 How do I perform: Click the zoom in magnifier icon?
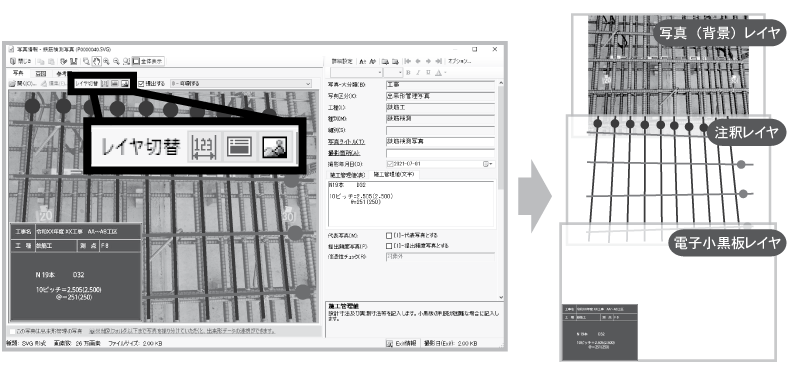coord(106,61)
